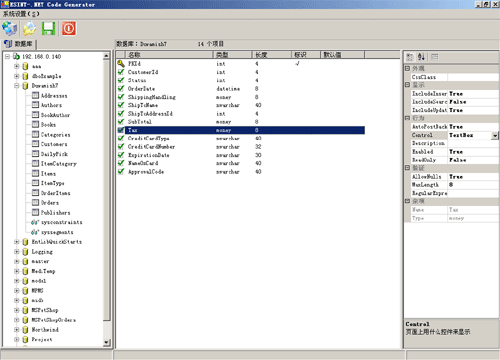Click the red power exit icon
The width and height of the screenshot is (500, 360).
click(69, 29)
